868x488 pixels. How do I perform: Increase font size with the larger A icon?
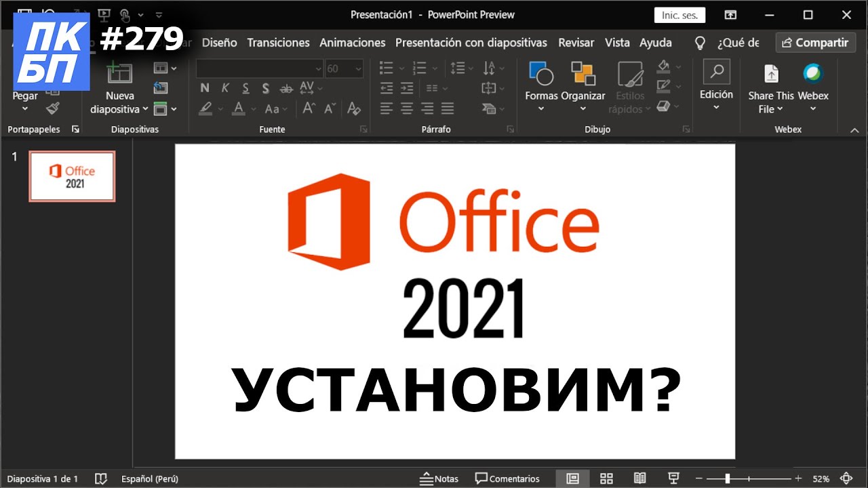click(x=309, y=108)
